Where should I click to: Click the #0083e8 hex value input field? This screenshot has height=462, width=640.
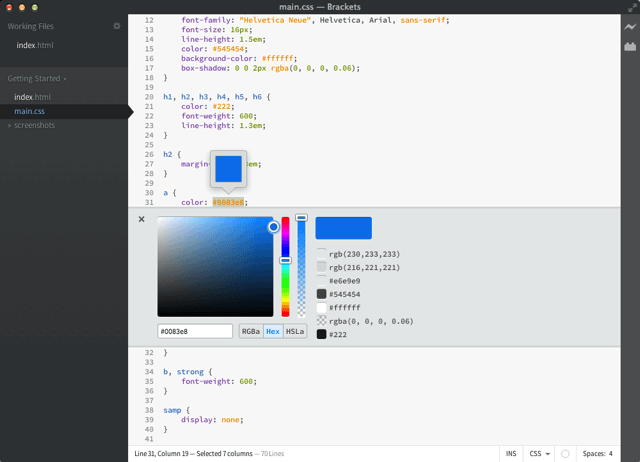pyautogui.click(x=195, y=331)
